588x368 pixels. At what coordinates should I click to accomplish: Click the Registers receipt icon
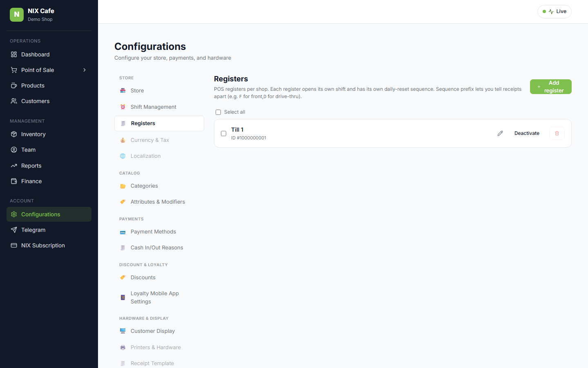123,123
